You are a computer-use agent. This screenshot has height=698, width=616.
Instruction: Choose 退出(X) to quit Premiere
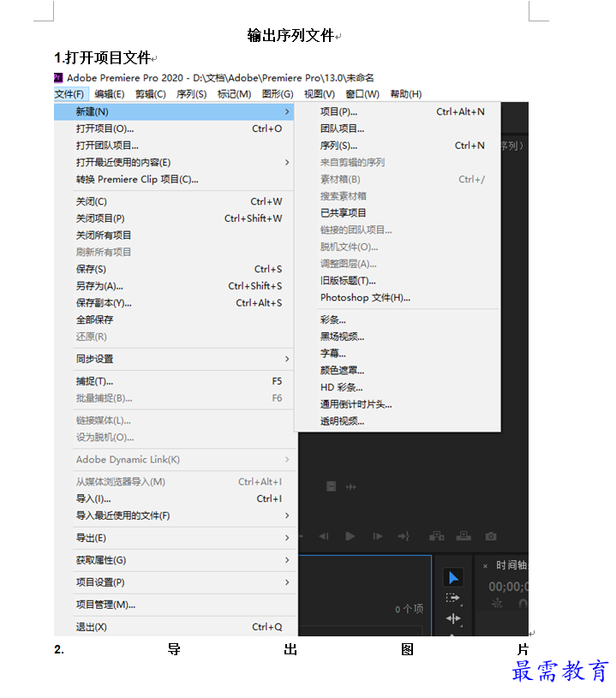174,627
